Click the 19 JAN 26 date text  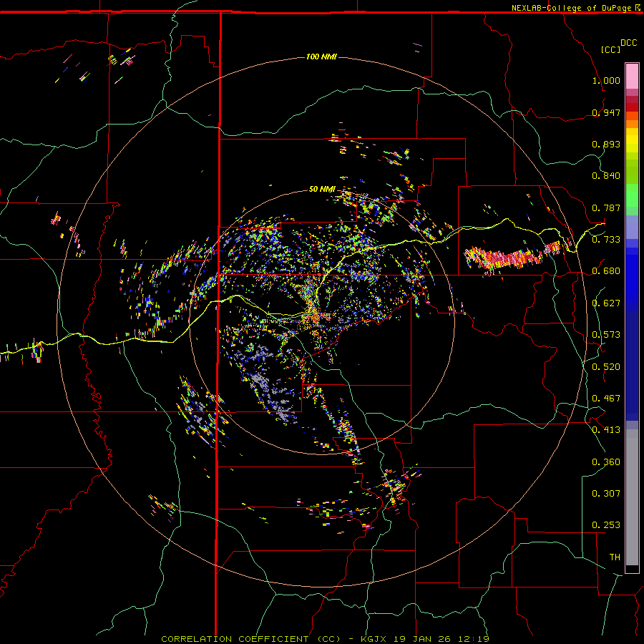421,639
